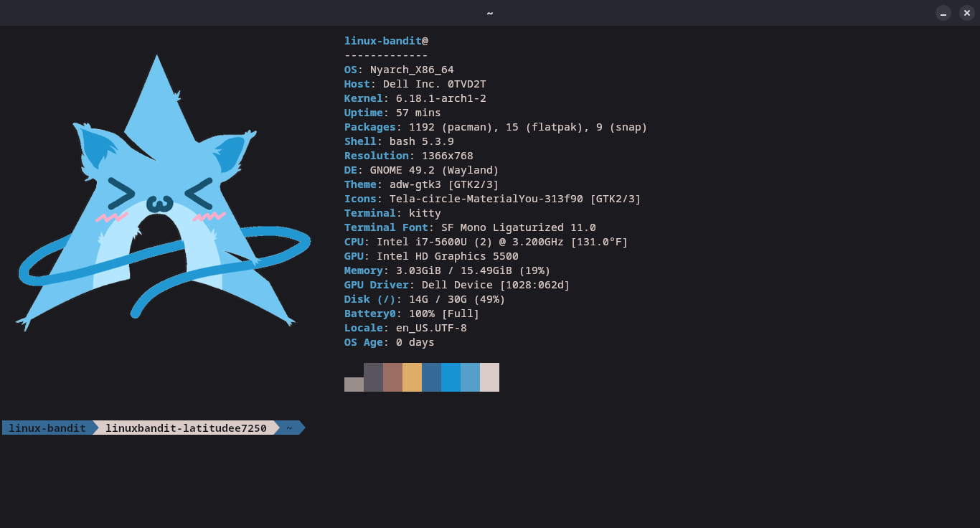Viewport: 980px width, 528px height.
Task: Pick the tan yellow color block
Action: pos(412,377)
